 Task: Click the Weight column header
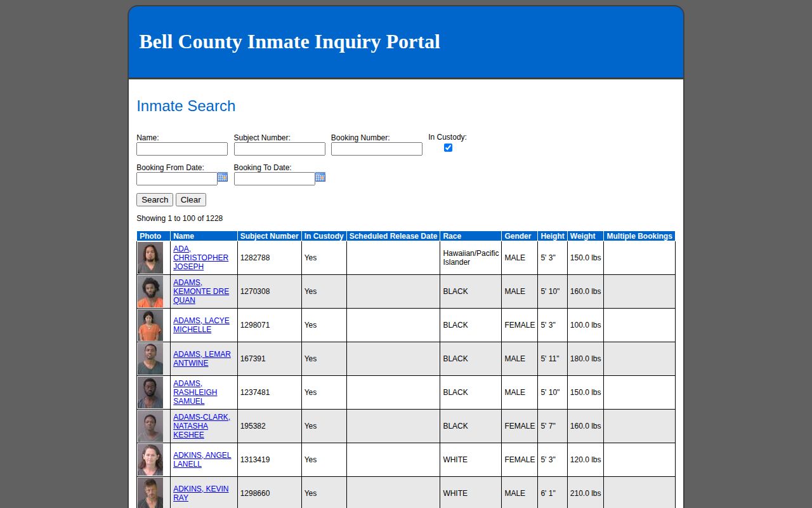pos(586,236)
